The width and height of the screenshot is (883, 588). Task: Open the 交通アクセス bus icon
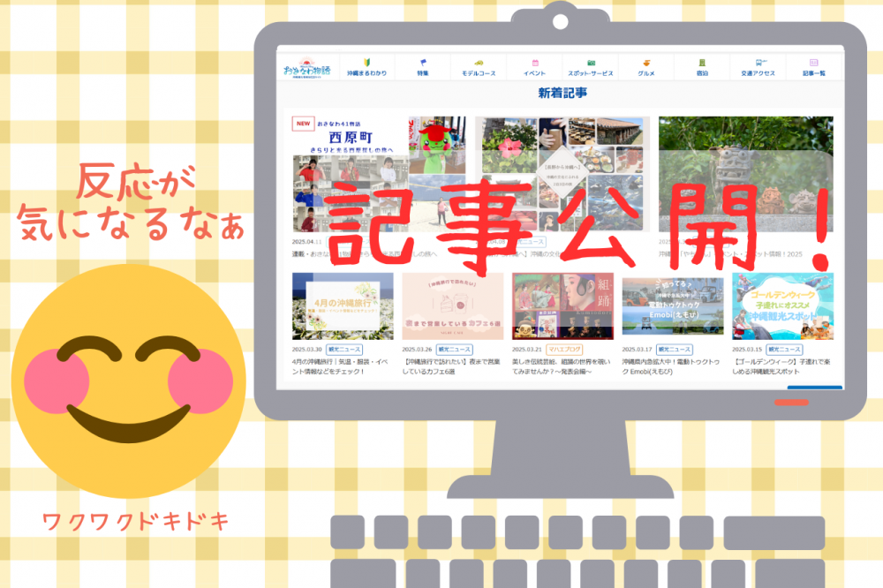click(758, 64)
